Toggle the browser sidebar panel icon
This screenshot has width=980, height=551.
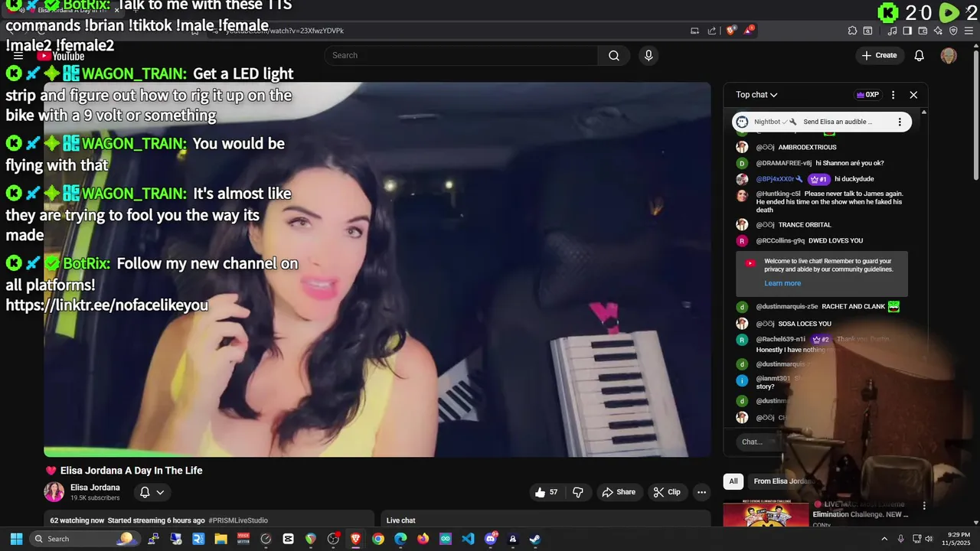click(907, 31)
